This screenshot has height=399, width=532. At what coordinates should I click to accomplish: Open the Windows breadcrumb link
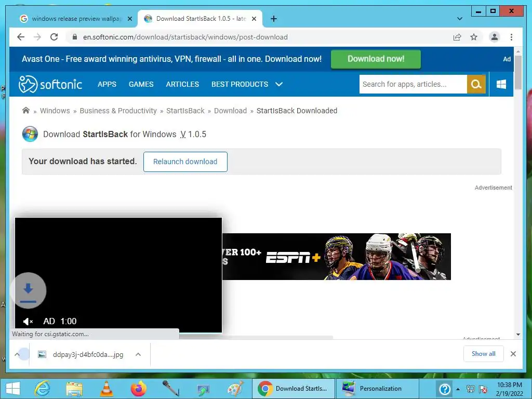tap(55, 111)
